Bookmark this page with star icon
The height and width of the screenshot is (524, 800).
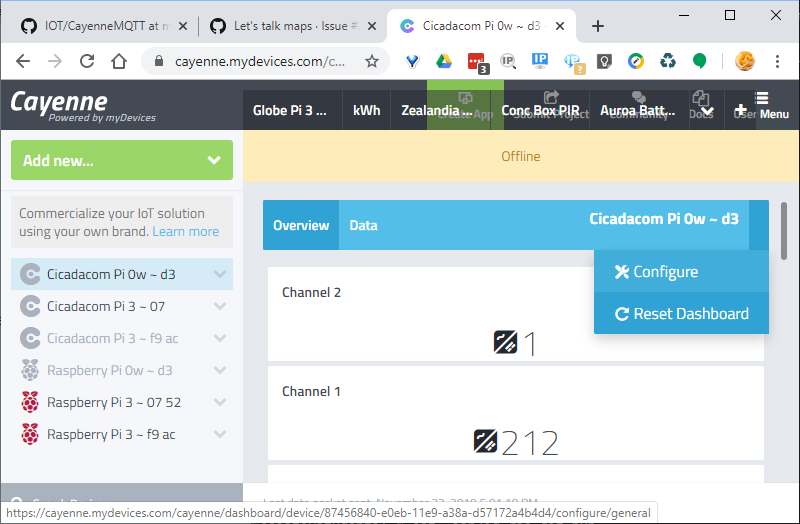click(x=372, y=61)
